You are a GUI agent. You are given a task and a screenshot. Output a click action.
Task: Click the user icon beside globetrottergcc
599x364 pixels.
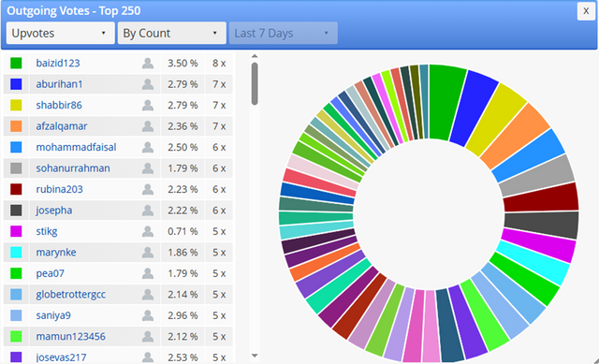pyautogui.click(x=148, y=295)
